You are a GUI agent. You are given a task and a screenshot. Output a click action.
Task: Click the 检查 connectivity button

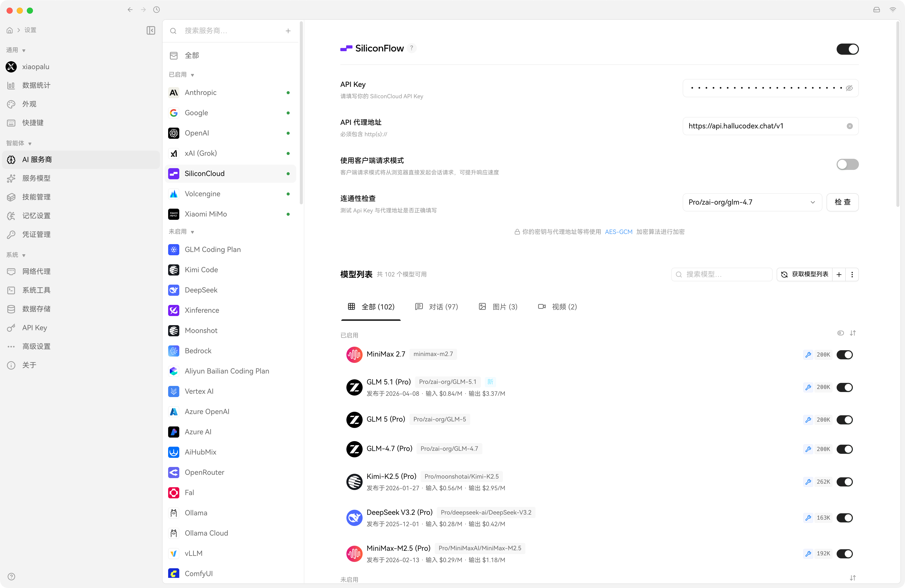(x=842, y=202)
